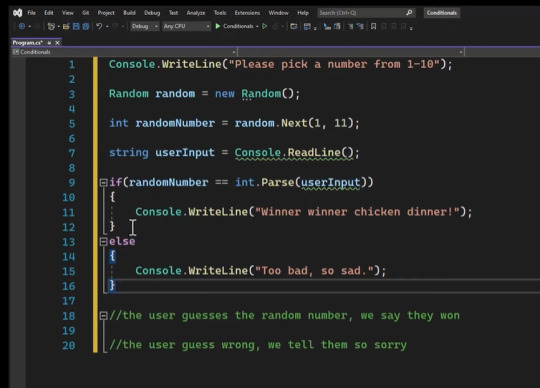The width and height of the screenshot is (540, 388).
Task: Click the Redo arrow icon
Action: coord(115,26)
